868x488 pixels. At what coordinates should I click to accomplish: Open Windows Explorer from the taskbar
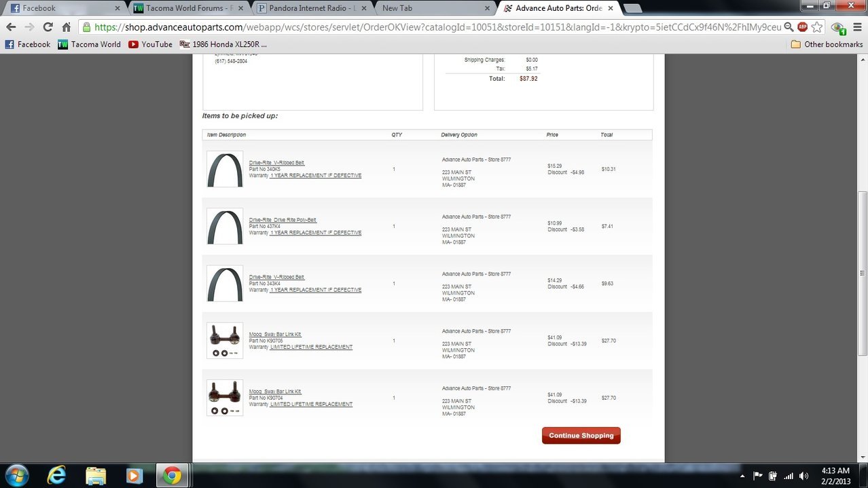(96, 475)
